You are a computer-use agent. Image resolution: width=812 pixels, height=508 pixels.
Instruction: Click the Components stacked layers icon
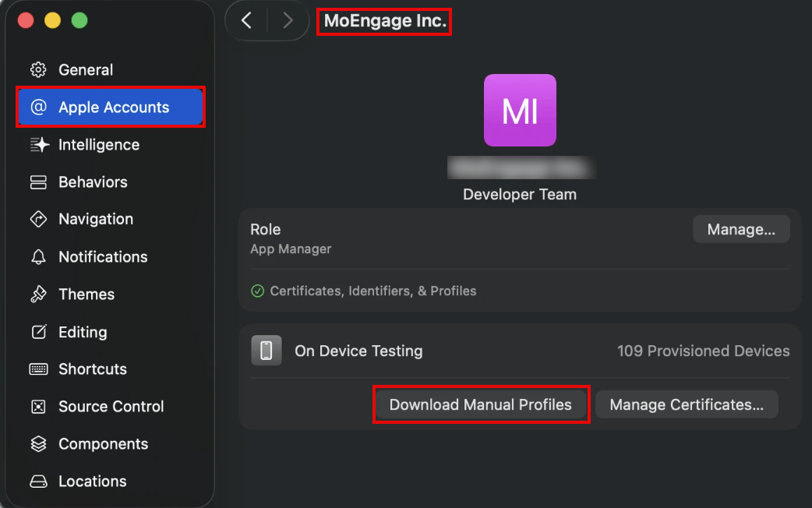(x=38, y=444)
